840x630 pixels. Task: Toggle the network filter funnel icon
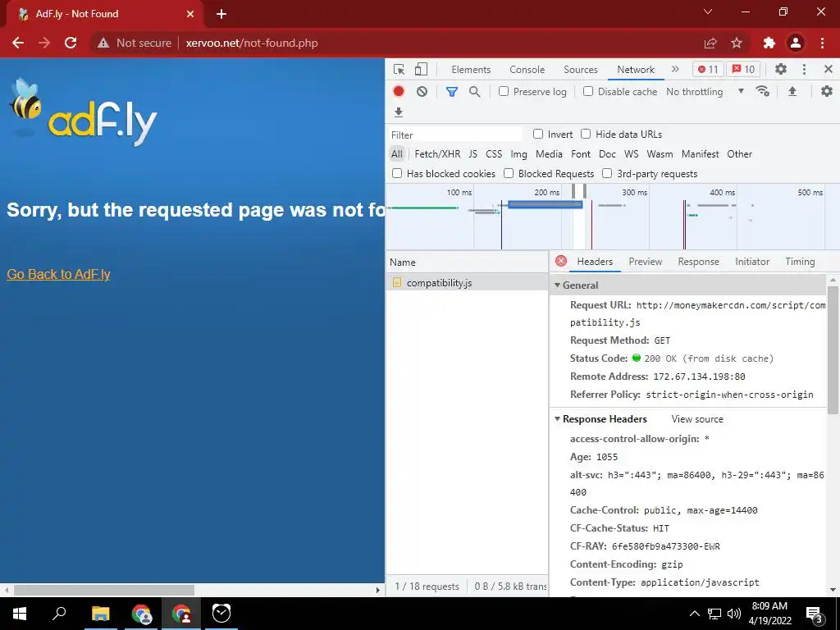[452, 92]
